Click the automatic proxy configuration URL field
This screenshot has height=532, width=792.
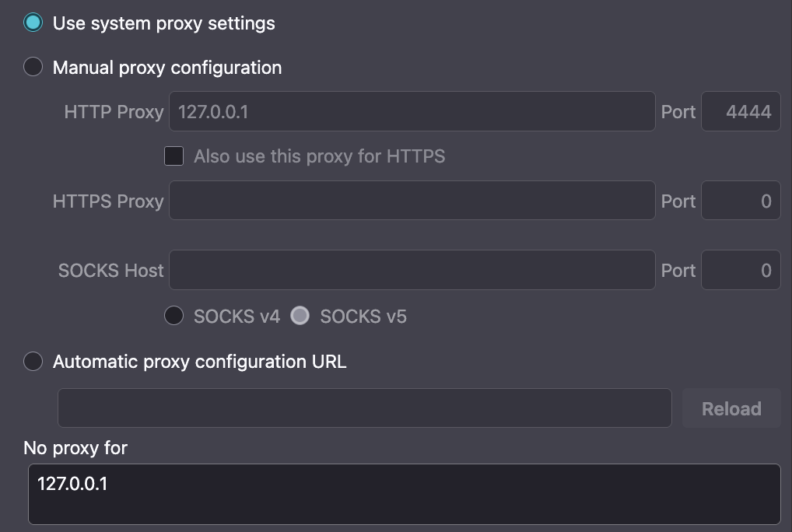click(x=364, y=408)
